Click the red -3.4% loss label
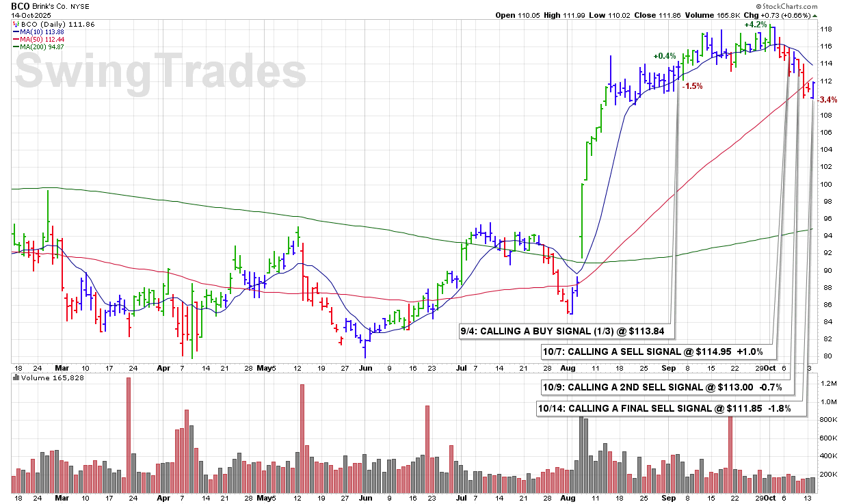 click(827, 100)
